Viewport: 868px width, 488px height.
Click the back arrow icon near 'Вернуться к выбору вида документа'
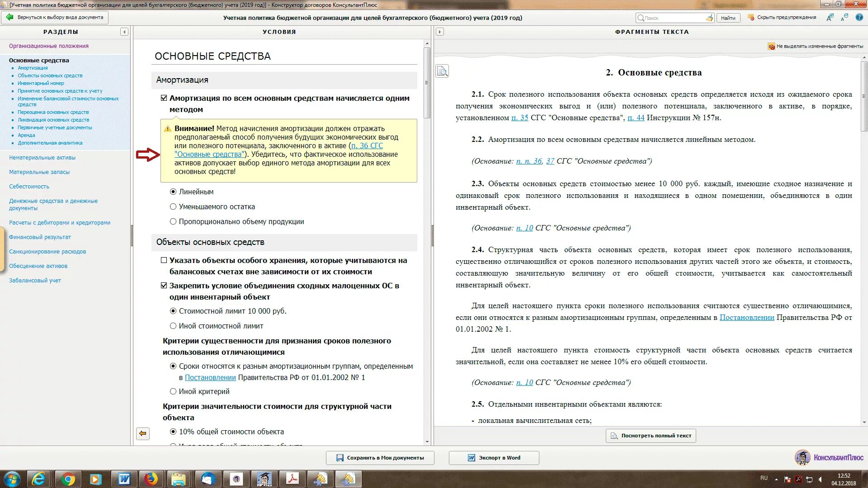(9, 17)
